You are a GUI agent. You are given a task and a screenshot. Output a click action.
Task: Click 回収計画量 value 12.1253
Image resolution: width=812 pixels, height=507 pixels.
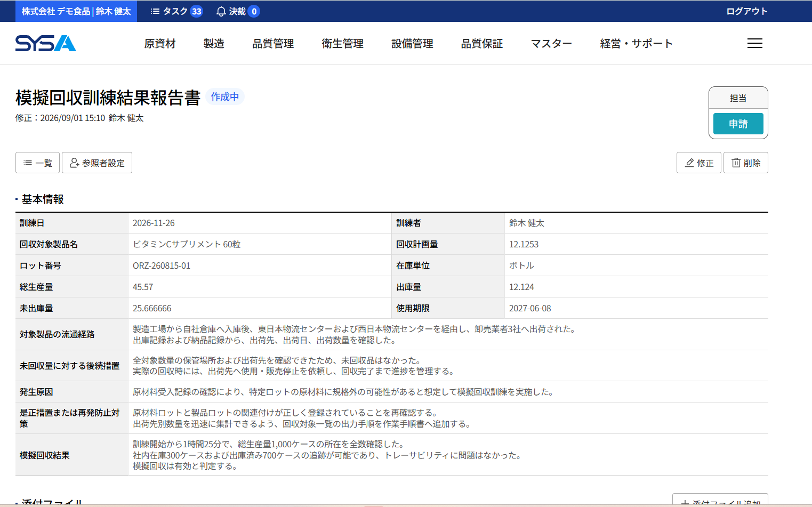(x=524, y=244)
